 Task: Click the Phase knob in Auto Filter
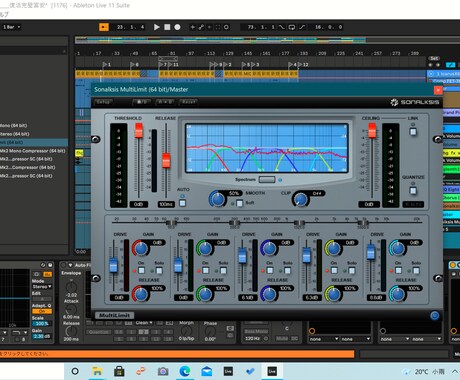click(210, 332)
